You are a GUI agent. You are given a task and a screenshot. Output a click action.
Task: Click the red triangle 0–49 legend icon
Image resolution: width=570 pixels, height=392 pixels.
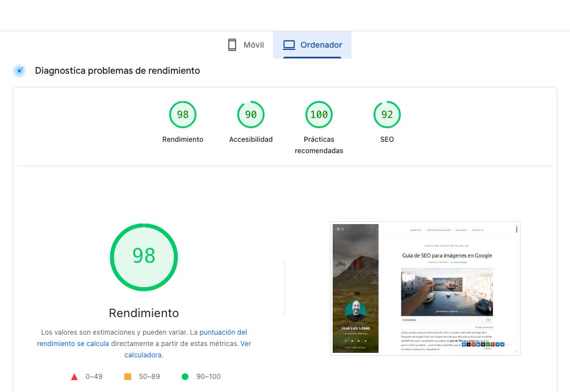pyautogui.click(x=74, y=377)
